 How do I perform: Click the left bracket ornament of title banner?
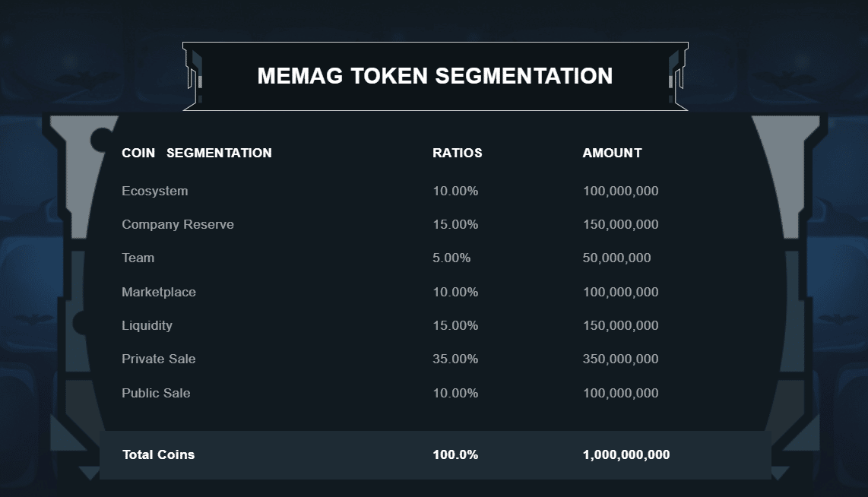(x=193, y=77)
